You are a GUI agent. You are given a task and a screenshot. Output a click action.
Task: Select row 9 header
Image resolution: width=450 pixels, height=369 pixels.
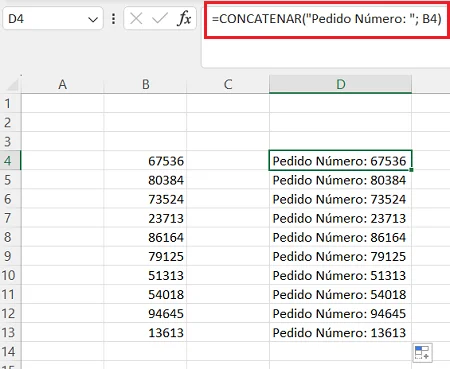[10, 256]
